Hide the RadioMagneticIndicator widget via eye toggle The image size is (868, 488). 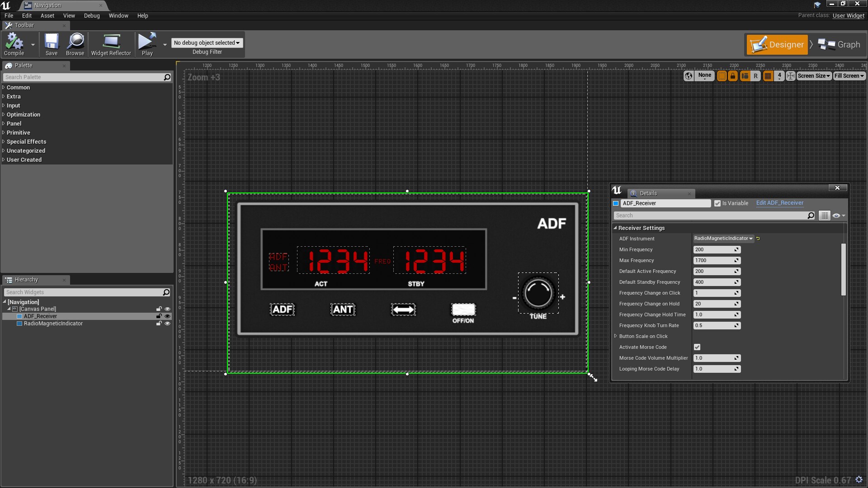(168, 324)
